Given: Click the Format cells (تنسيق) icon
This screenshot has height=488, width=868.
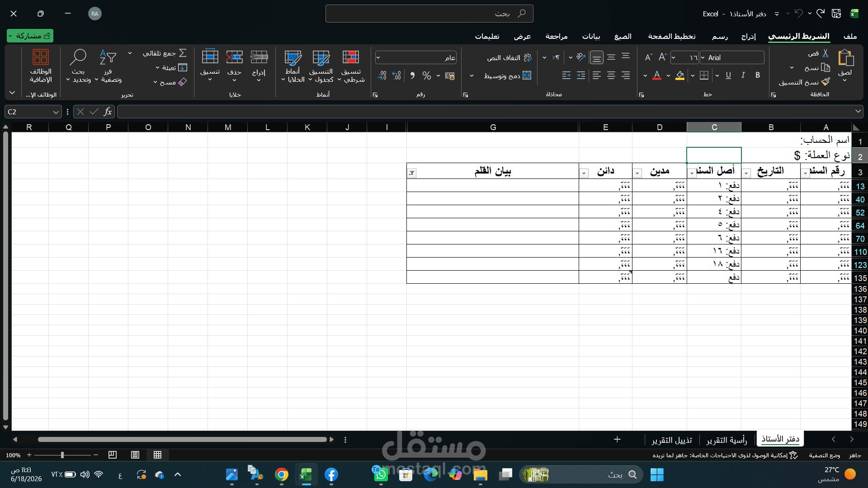Looking at the screenshot, I should tap(210, 56).
